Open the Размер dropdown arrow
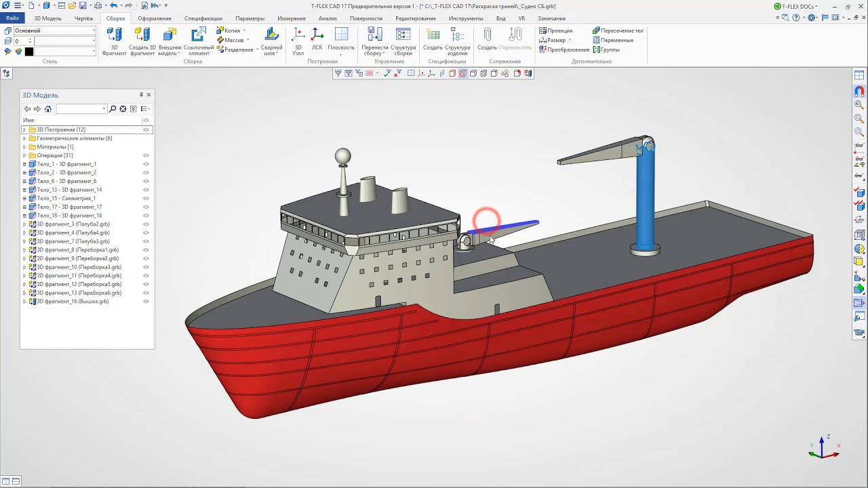 coord(570,40)
